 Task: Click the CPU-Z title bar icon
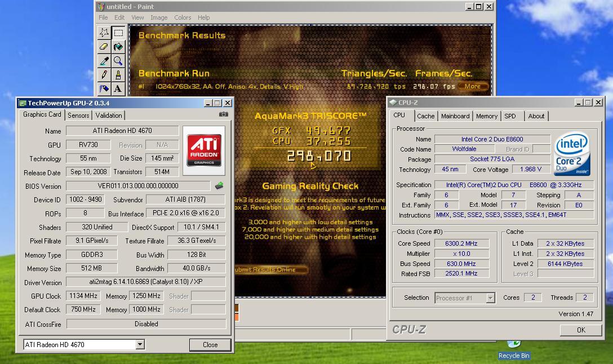[393, 103]
